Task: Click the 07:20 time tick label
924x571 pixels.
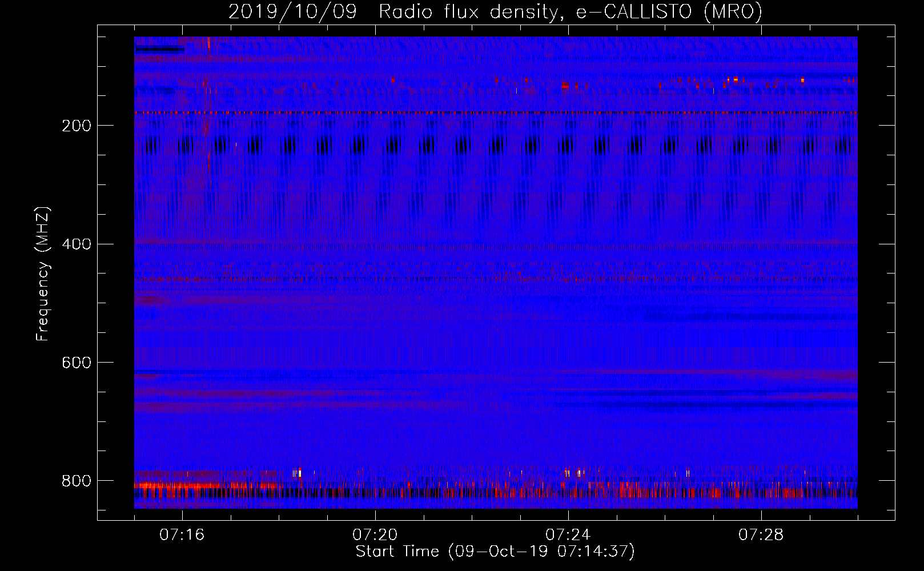Action: coord(375,534)
